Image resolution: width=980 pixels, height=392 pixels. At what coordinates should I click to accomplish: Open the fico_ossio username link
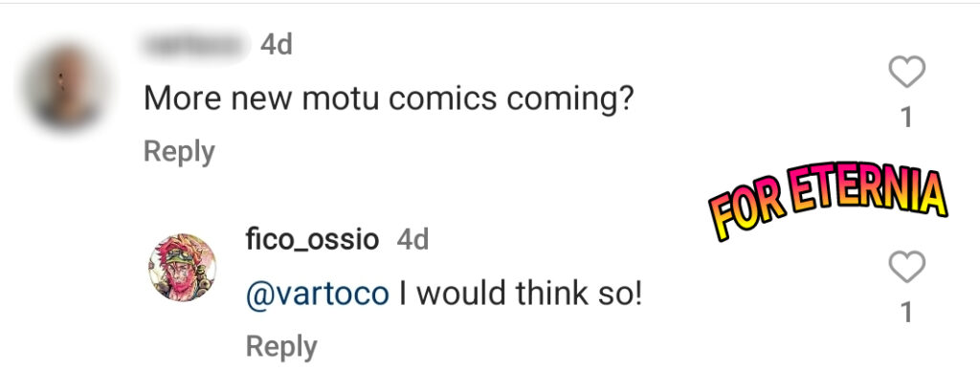[312, 239]
